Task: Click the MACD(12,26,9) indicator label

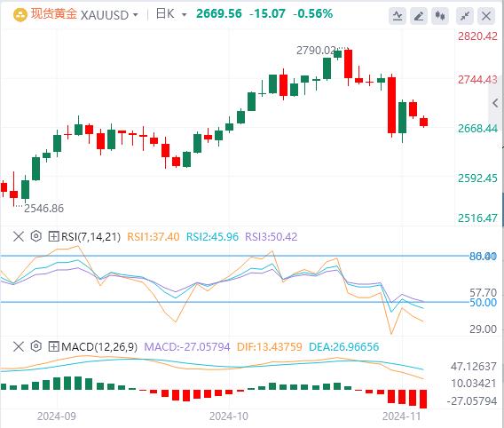Action: tap(99, 346)
